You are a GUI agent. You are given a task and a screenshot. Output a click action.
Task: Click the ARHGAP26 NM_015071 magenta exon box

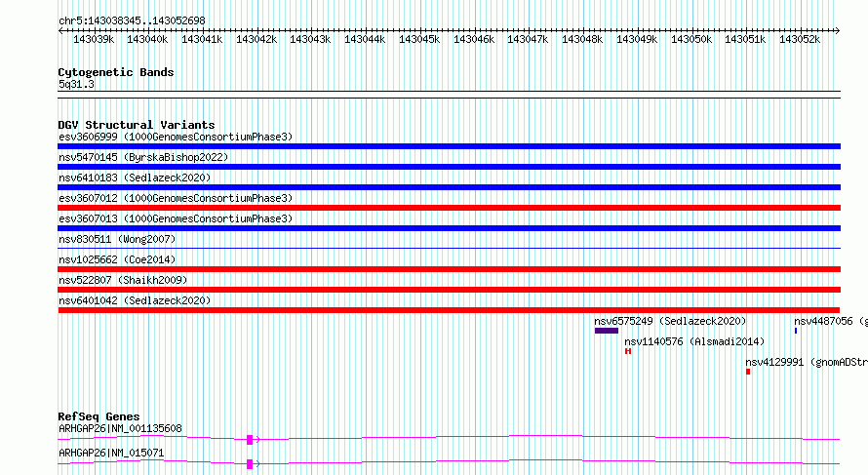(250, 464)
